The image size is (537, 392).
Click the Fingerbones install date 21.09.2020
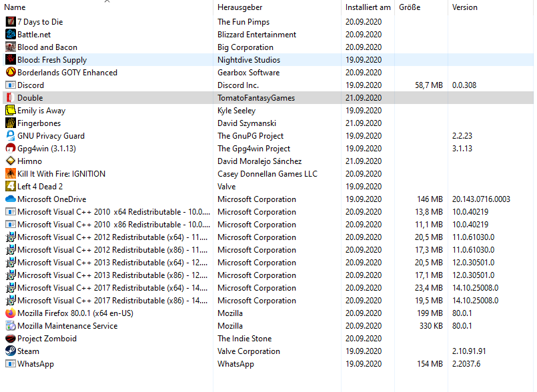(x=364, y=123)
